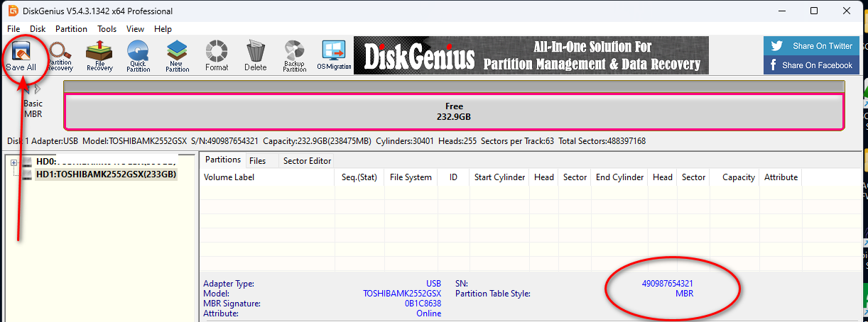Image resolution: width=868 pixels, height=322 pixels.
Task: Click the Attribute column header
Action: [x=781, y=177]
